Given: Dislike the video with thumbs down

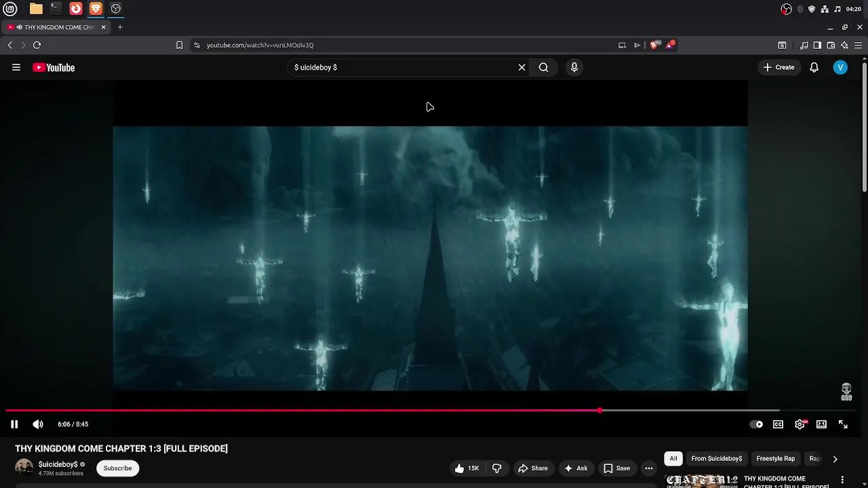Looking at the screenshot, I should 497,468.
